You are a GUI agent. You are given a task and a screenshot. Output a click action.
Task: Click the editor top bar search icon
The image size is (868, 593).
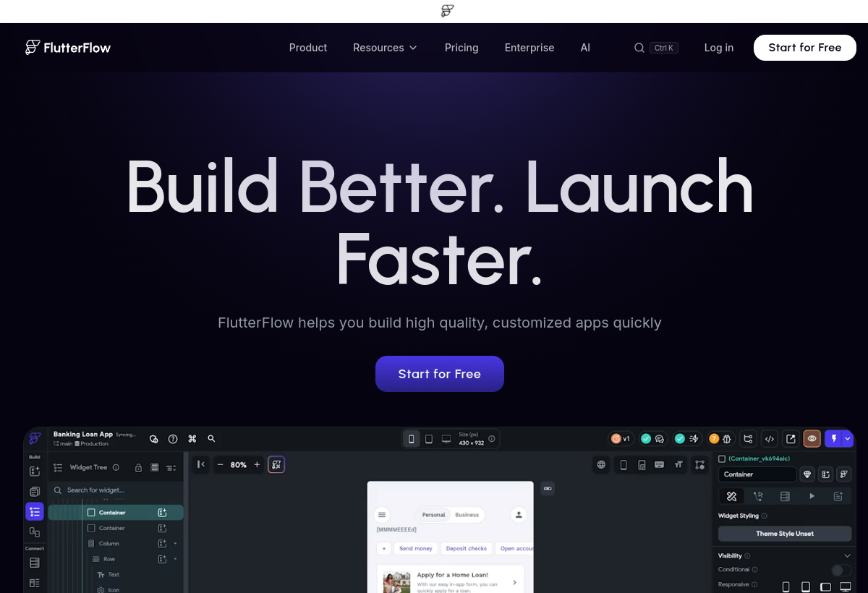(211, 438)
